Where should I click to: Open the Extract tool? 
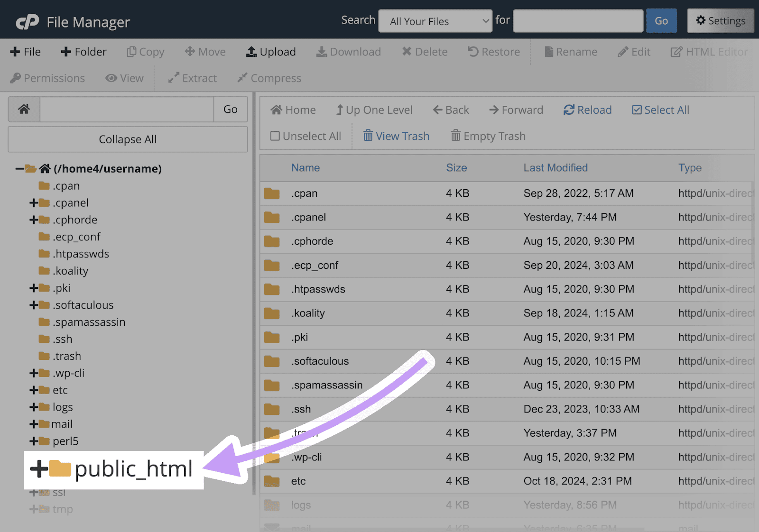pos(192,78)
